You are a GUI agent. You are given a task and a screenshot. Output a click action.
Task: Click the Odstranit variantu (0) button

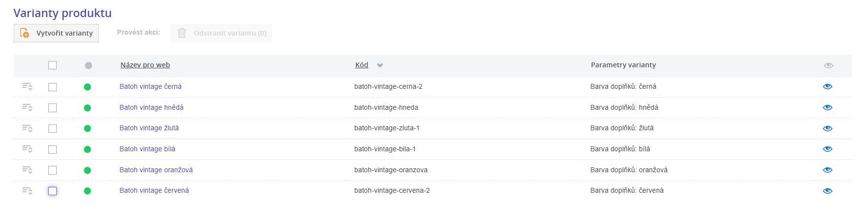click(221, 33)
